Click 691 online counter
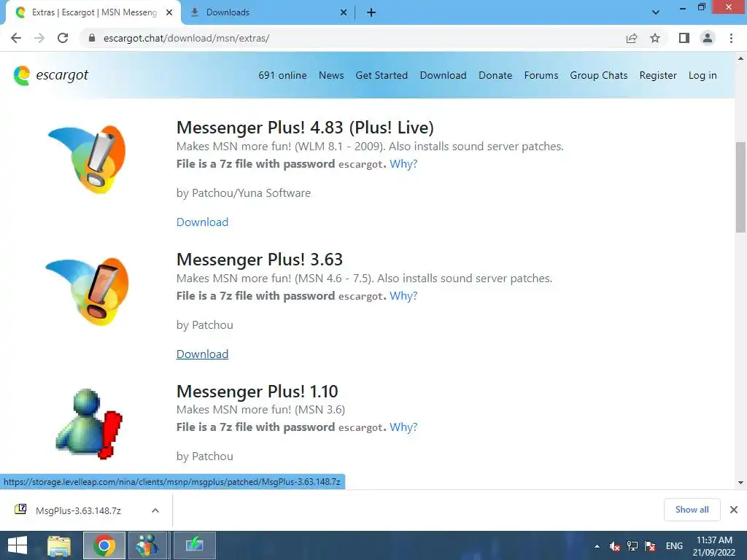This screenshot has width=747, height=560. 282,75
